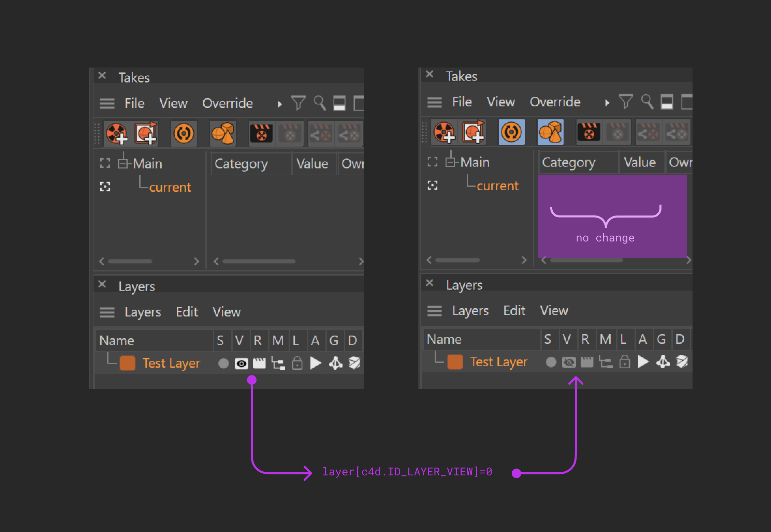Toggle visible eye of left Test Layer
This screenshot has width=771, height=532.
[241, 364]
